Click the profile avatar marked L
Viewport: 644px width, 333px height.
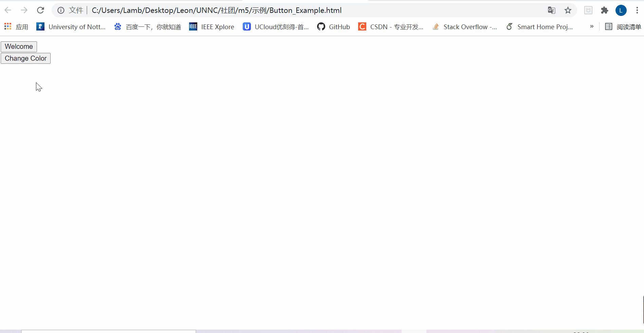tap(621, 10)
